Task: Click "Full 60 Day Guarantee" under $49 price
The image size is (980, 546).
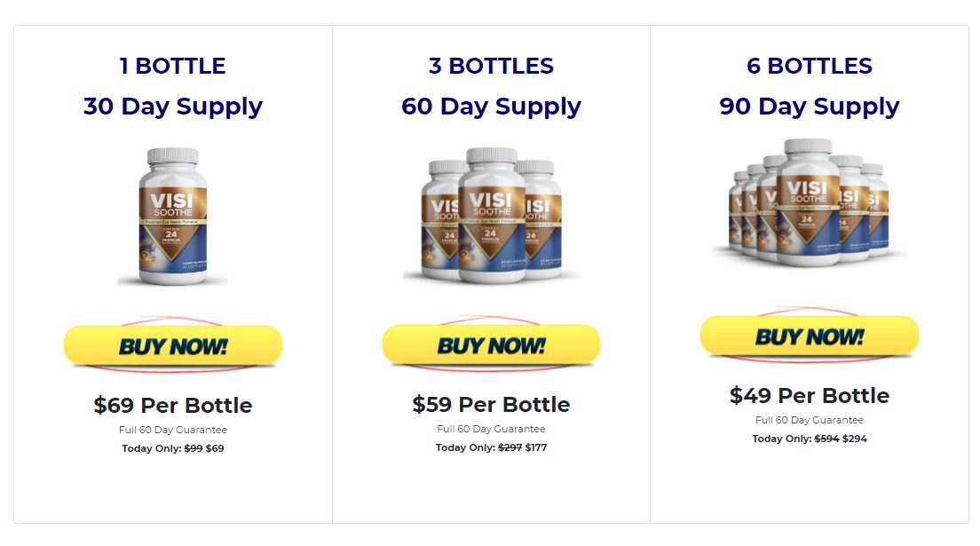Action: 810,420
